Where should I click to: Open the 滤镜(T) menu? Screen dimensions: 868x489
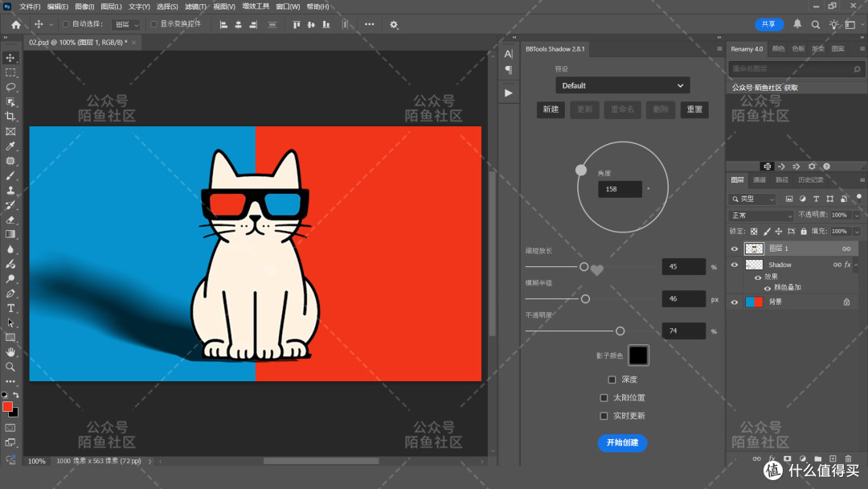195,6
